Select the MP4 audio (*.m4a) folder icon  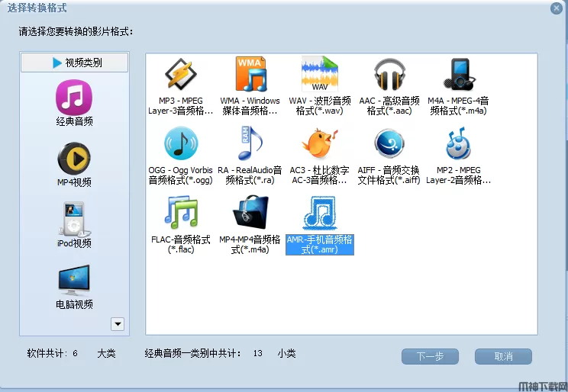tap(250, 213)
